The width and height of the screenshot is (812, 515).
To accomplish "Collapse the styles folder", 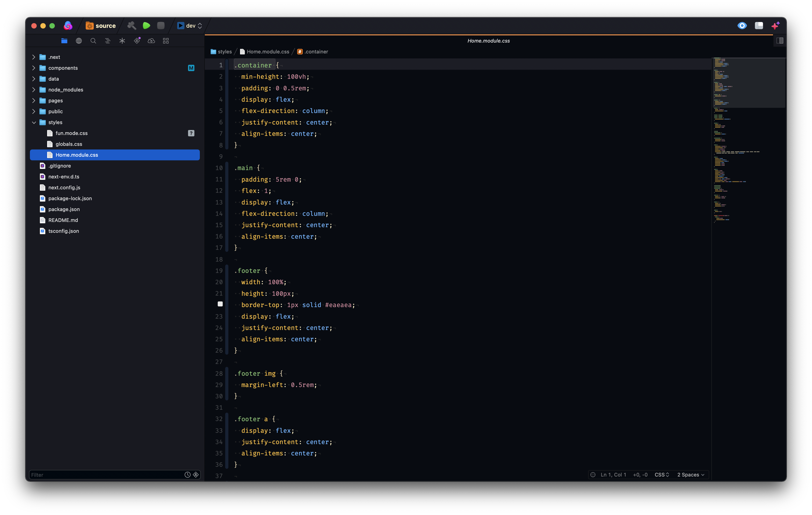I will point(34,122).
